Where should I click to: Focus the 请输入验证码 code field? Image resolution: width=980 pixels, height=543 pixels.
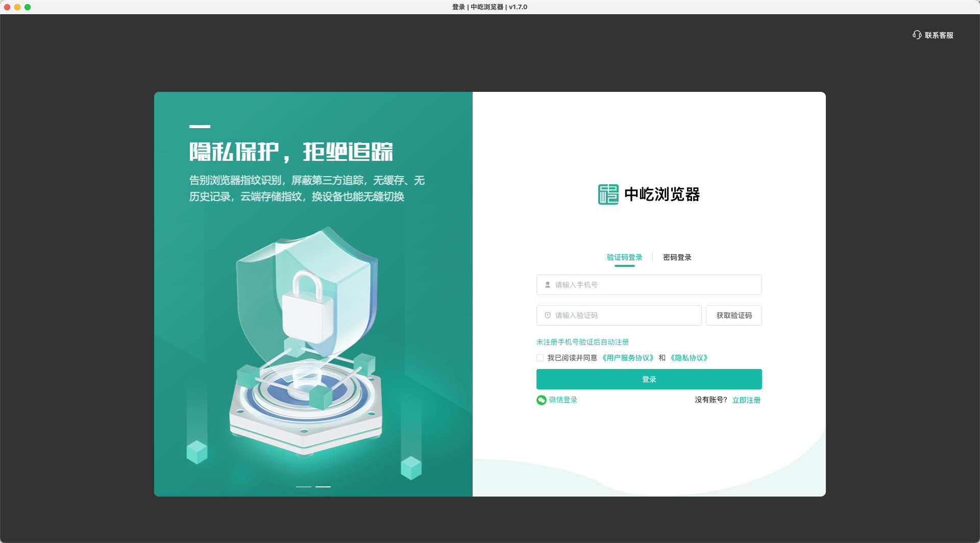[x=619, y=315]
